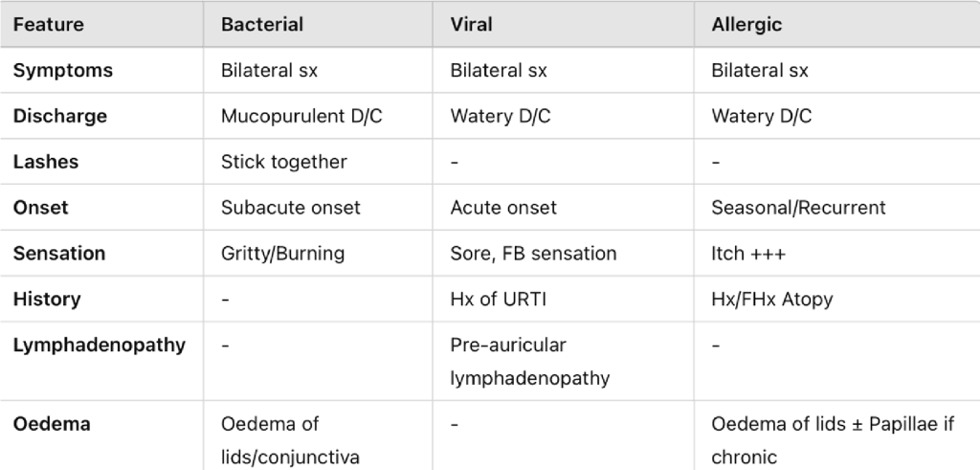Select the Subacute onset cell
The image size is (980, 470).
coord(290,208)
